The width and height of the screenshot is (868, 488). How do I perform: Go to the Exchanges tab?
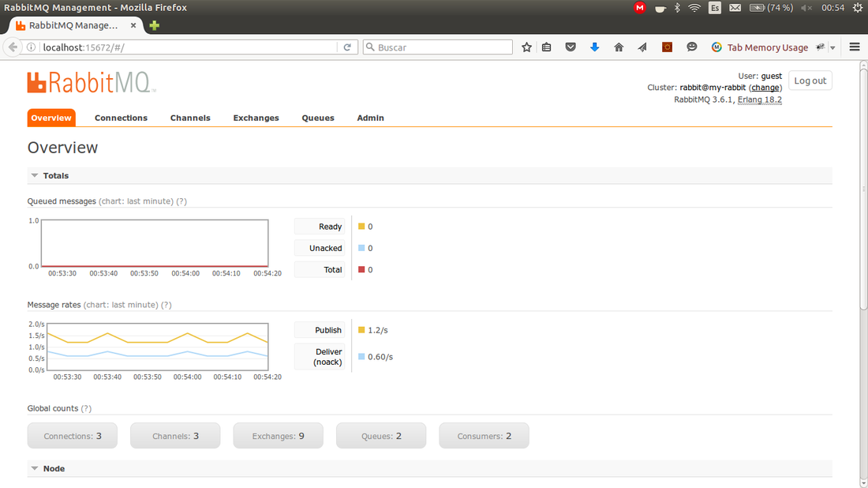256,118
